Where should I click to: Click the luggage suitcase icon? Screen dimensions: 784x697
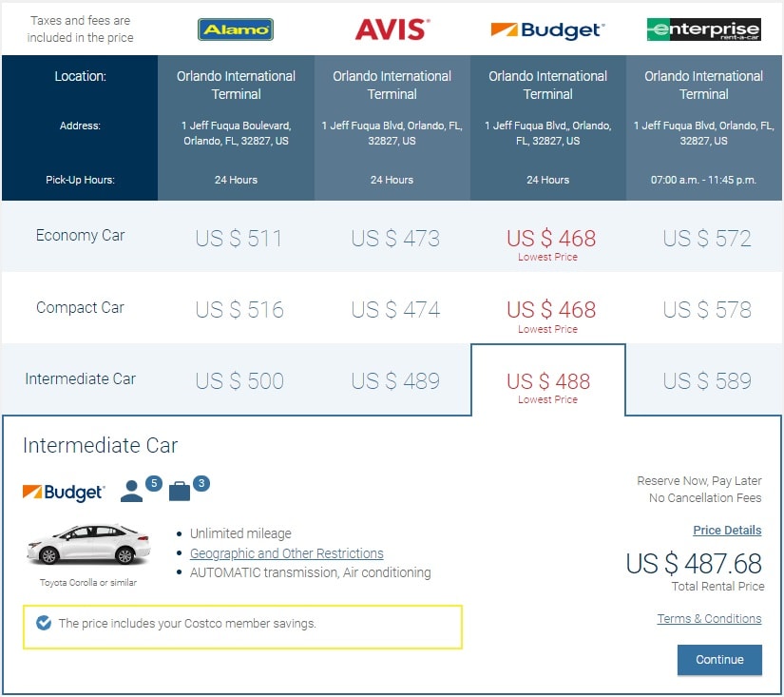[180, 491]
